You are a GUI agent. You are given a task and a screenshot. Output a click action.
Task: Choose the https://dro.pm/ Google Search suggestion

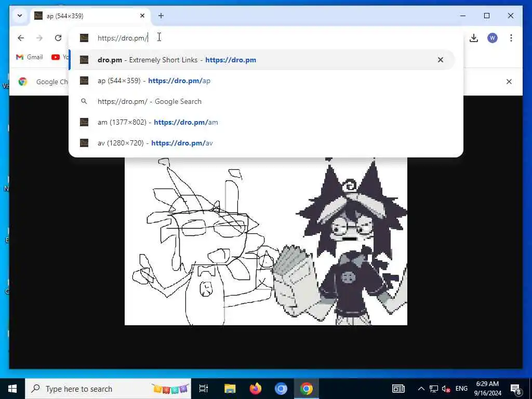click(x=261, y=101)
